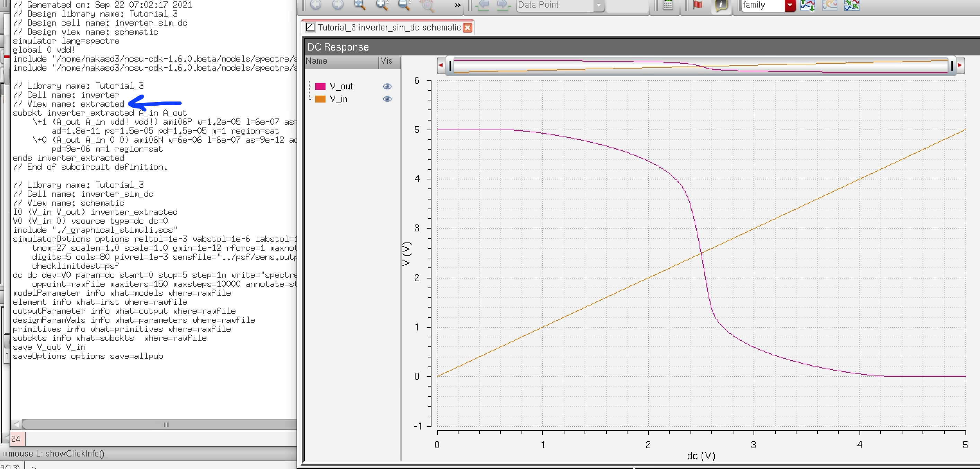Select the Tutorial_3 inverter_sim_dc schematic tab

tap(389, 27)
